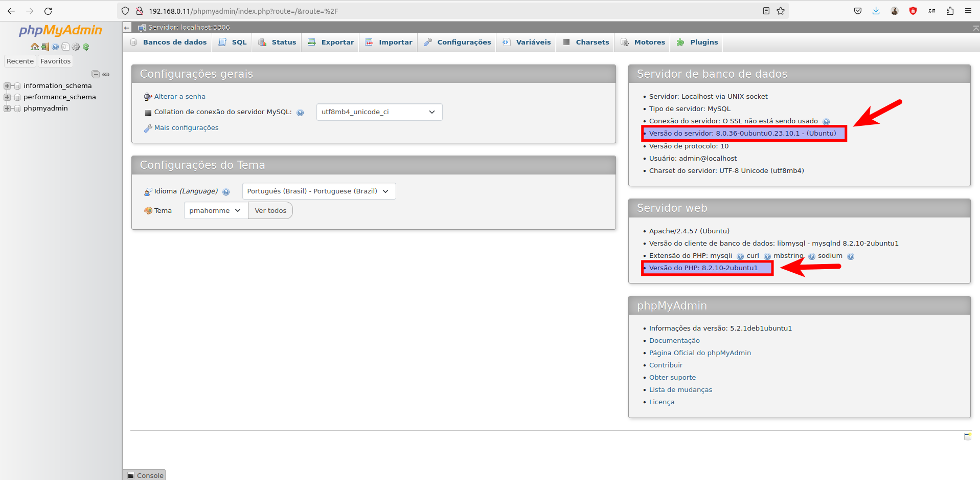Switch to the Importar tab
Screen dimensions: 980x480
pos(389,42)
